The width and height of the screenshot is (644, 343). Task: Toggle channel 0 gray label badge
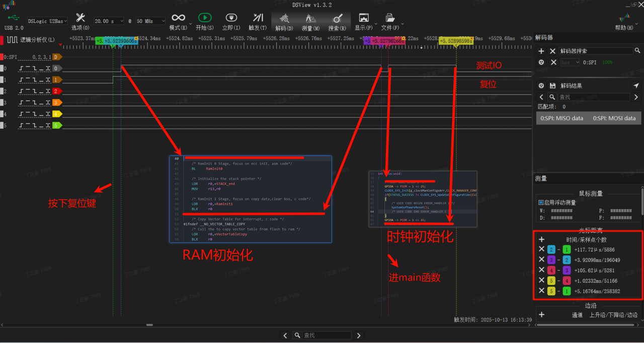tap(57, 68)
